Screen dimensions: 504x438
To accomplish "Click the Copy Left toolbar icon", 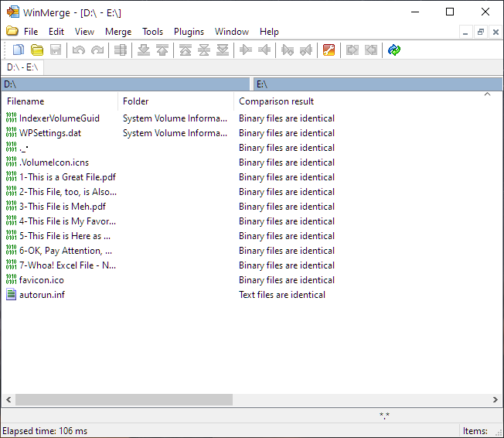I will (264, 50).
